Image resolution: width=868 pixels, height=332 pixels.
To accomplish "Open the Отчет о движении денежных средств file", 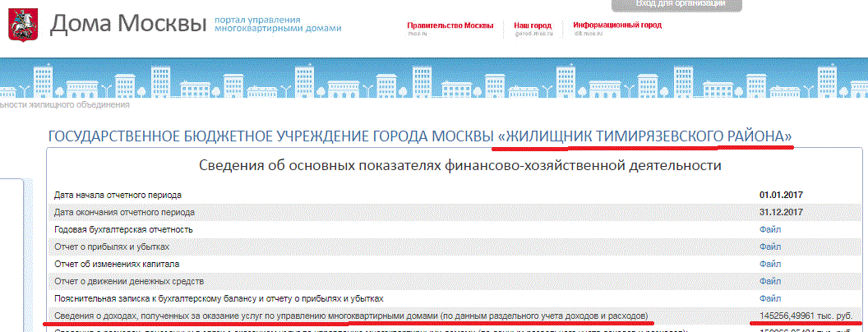I will pyautogui.click(x=770, y=281).
